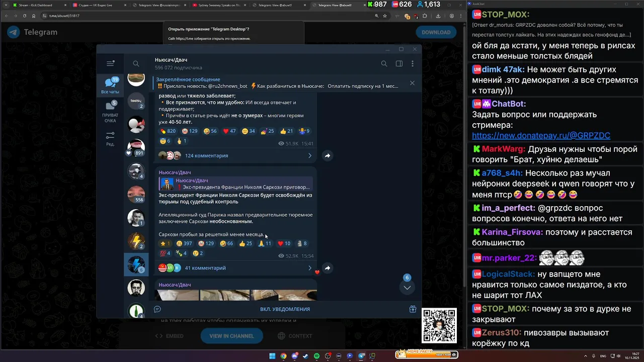Click the Telegram DOWNLOAD button
This screenshot has width=644, height=362.
[x=436, y=32]
